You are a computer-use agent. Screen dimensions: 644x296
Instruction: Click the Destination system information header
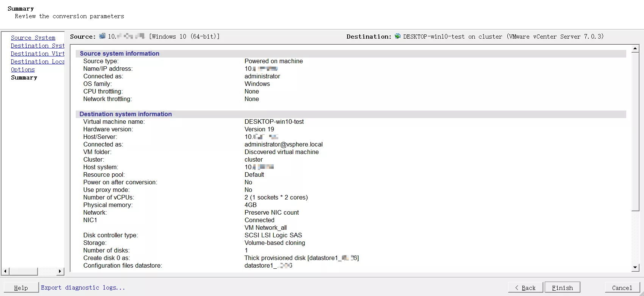(x=125, y=114)
